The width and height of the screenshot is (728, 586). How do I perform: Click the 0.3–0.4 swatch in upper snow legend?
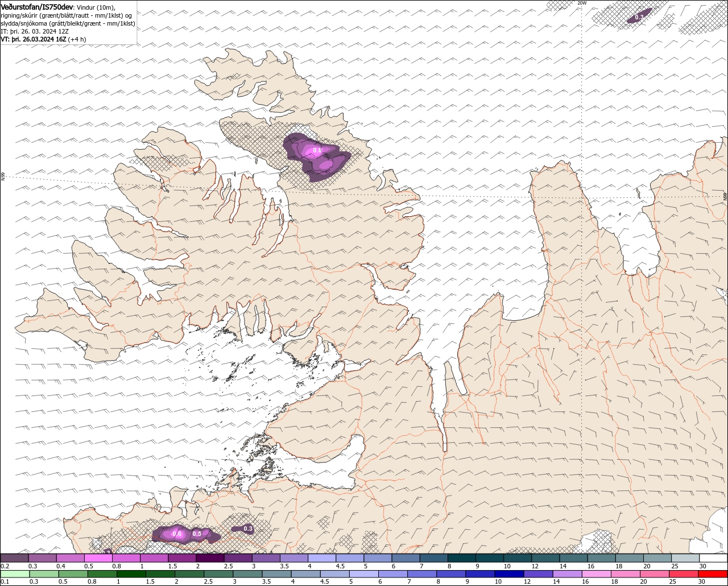[x=42, y=558]
